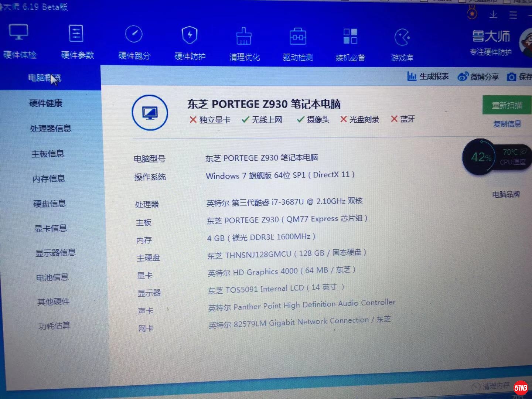Viewport: 532px width, 399px height.
Task: Open 功耗估算 power consumption estimate
Action: click(54, 326)
